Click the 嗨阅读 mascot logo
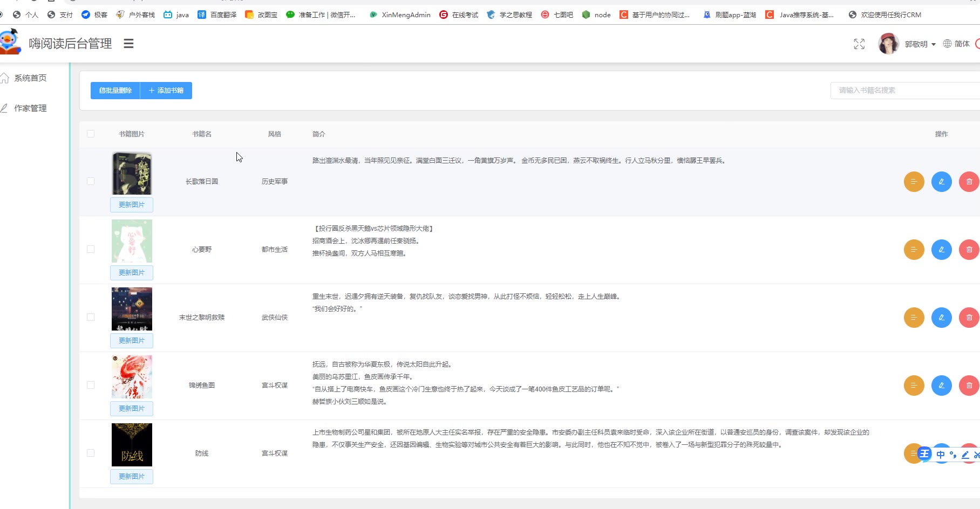980x509 pixels. point(10,42)
